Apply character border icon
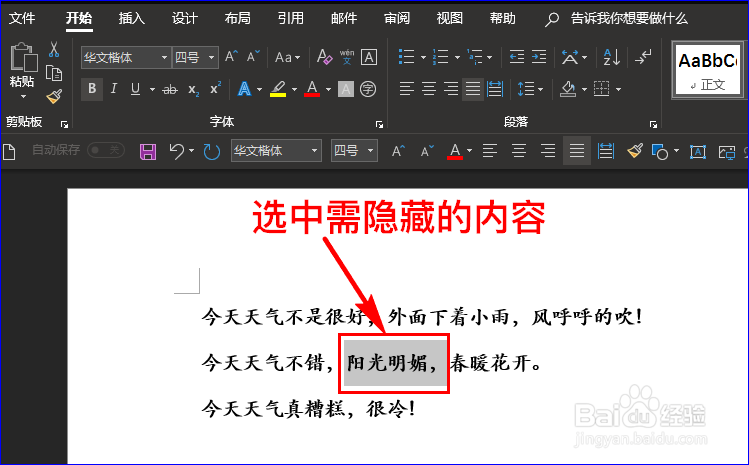The height and width of the screenshot is (465, 749). click(x=369, y=57)
